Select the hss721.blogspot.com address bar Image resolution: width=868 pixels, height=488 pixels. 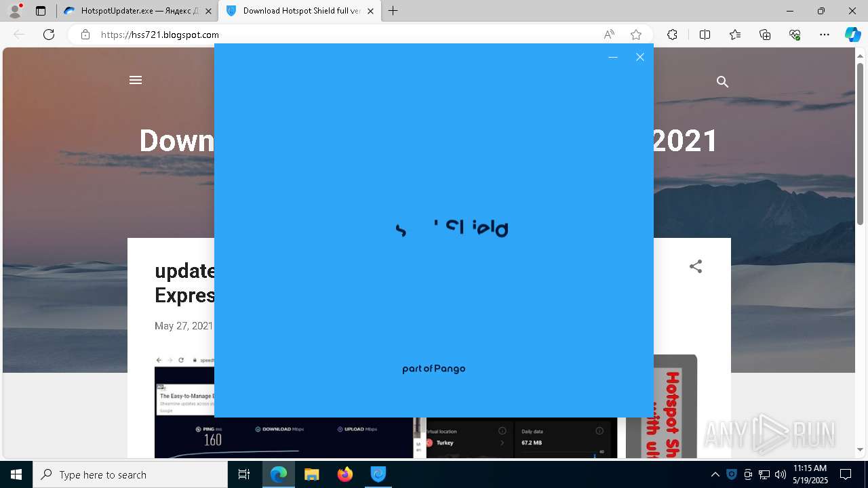coord(346,35)
